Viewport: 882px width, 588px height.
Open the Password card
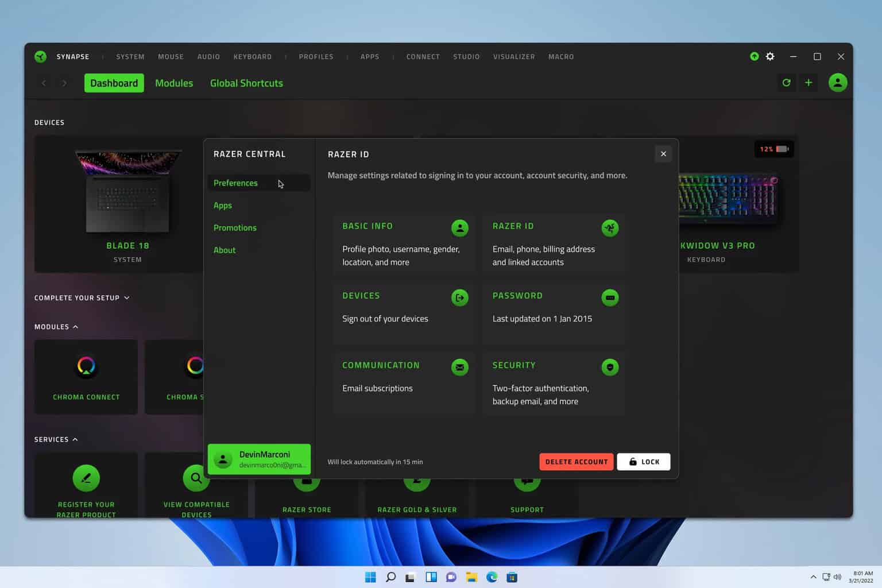click(554, 313)
